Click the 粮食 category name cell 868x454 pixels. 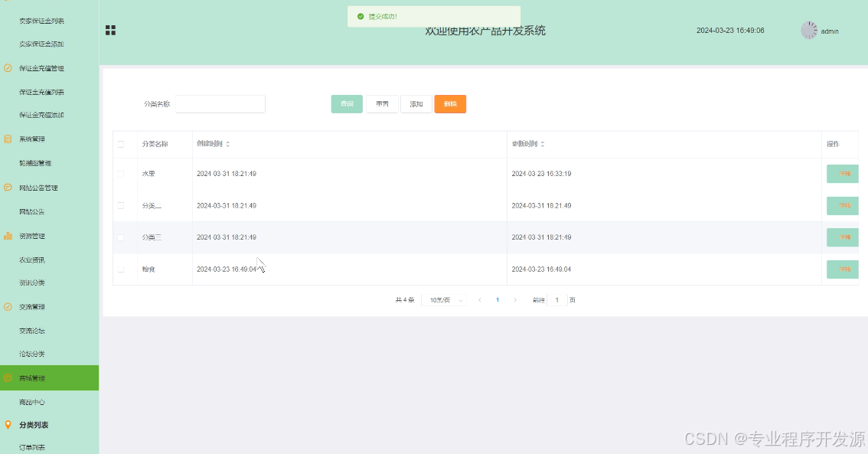coord(149,269)
